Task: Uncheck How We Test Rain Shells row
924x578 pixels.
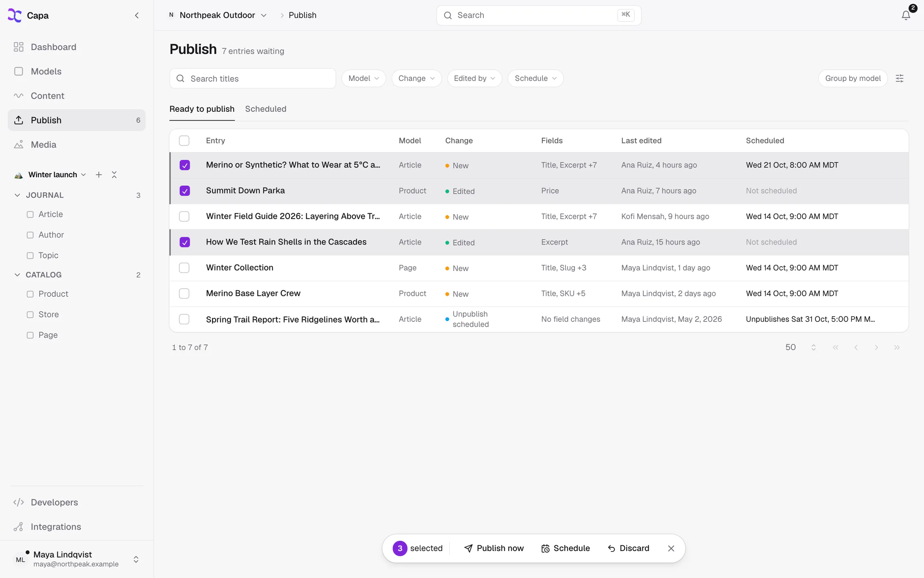Action: point(185,242)
